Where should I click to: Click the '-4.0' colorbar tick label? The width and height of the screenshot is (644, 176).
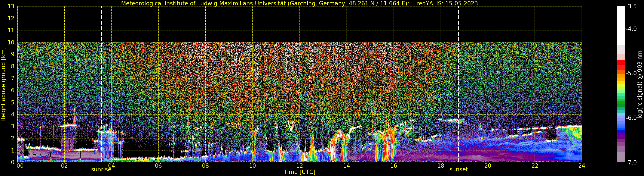pos(632,29)
